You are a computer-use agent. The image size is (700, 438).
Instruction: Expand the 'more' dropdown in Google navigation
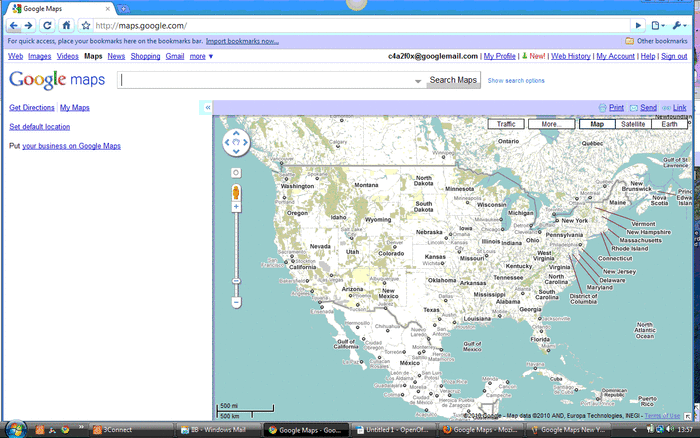[201, 56]
